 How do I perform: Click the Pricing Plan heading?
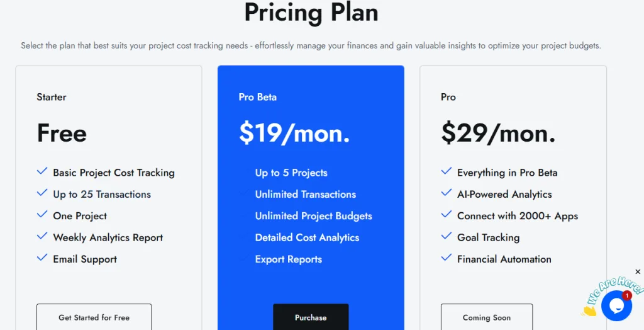click(x=311, y=13)
